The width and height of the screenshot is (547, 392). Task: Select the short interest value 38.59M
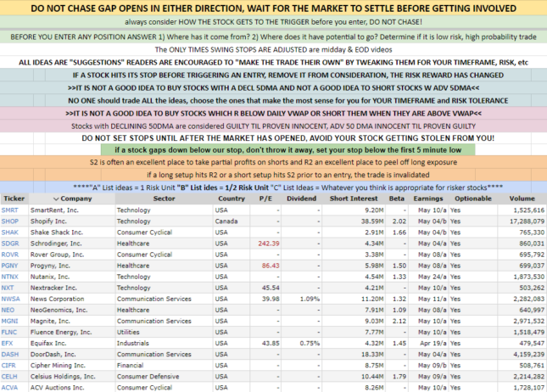(x=372, y=221)
